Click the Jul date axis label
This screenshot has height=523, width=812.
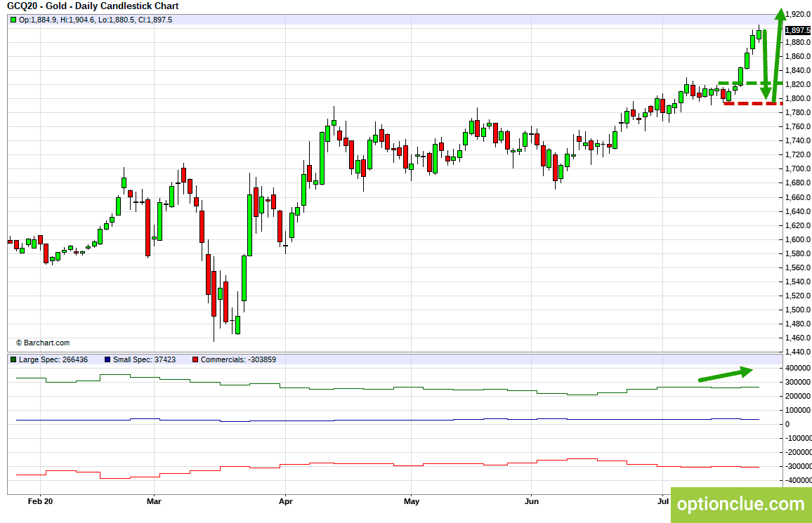point(662,501)
